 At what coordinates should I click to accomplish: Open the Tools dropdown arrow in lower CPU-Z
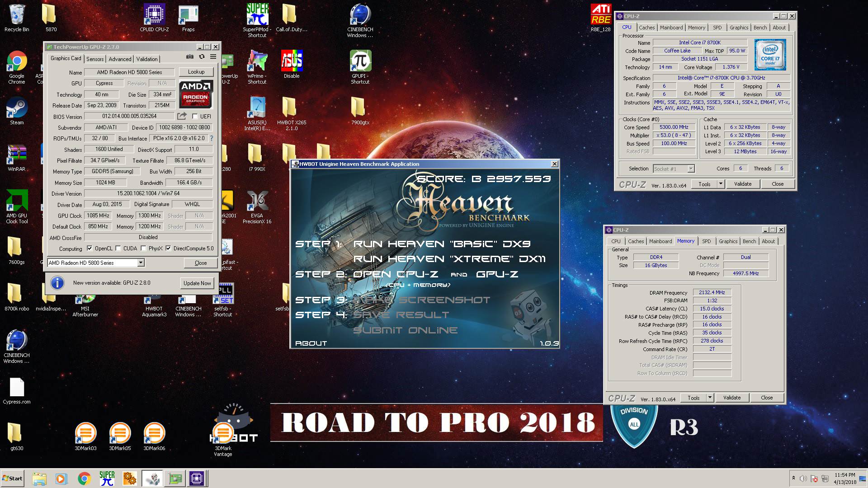(x=710, y=398)
